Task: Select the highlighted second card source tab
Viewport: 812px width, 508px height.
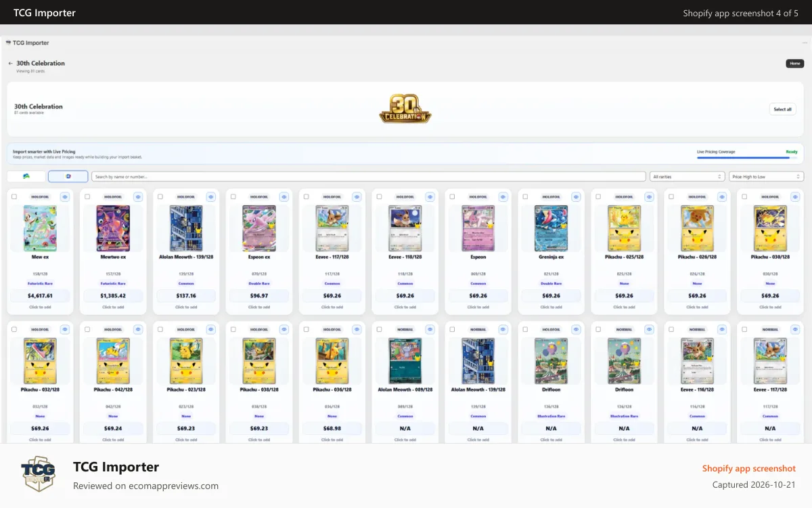Action: click(68, 176)
